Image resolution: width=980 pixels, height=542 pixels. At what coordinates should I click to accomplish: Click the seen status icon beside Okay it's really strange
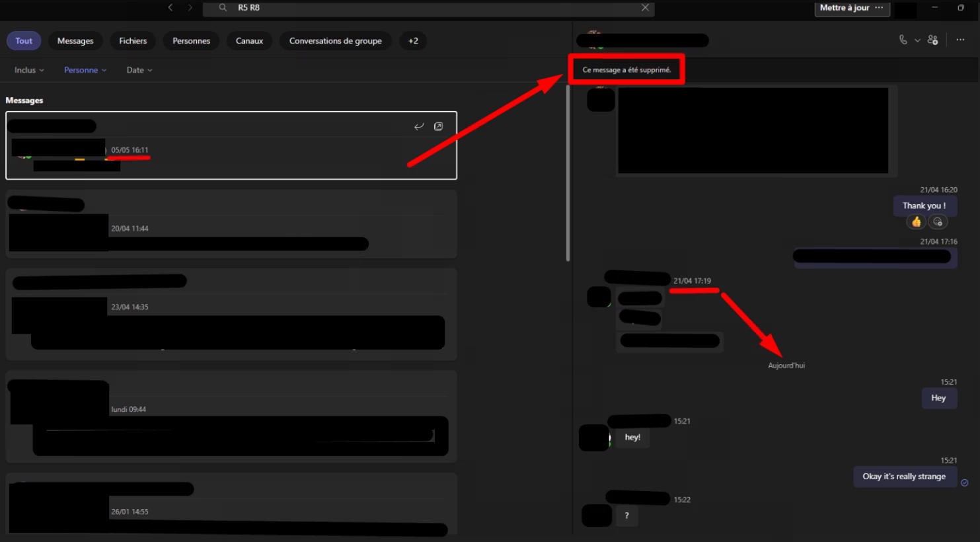[x=965, y=483]
